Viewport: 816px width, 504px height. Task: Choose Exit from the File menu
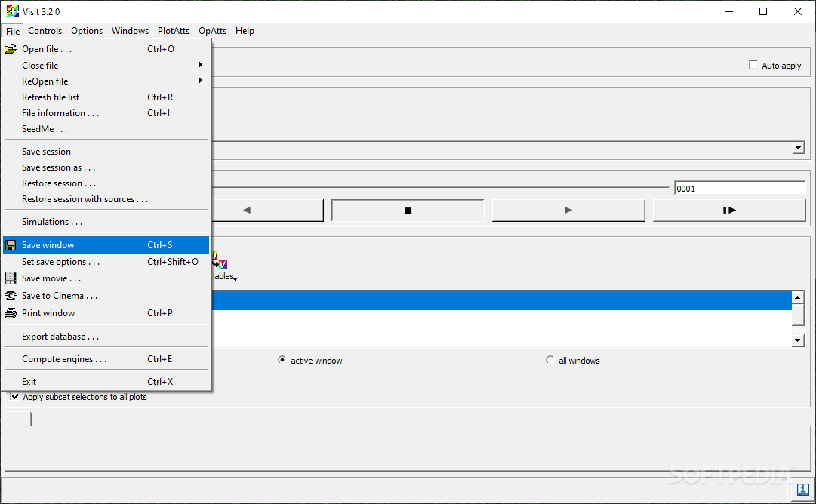coord(106,381)
